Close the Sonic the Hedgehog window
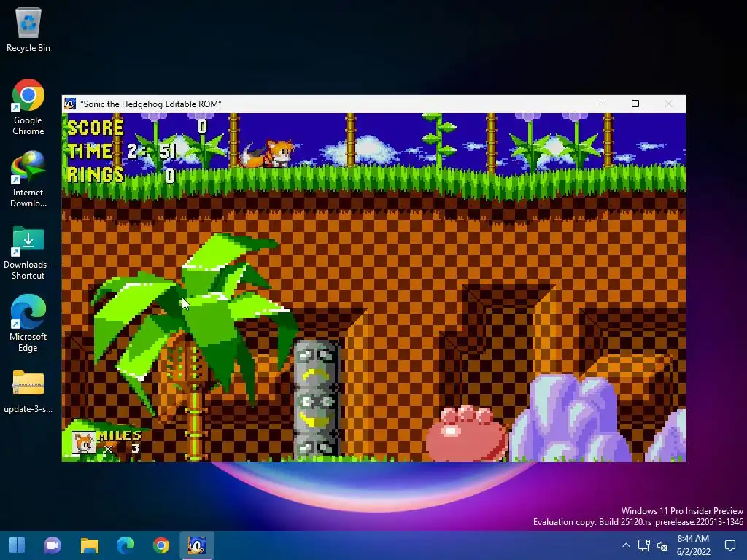Image resolution: width=747 pixels, height=560 pixels. (x=668, y=104)
